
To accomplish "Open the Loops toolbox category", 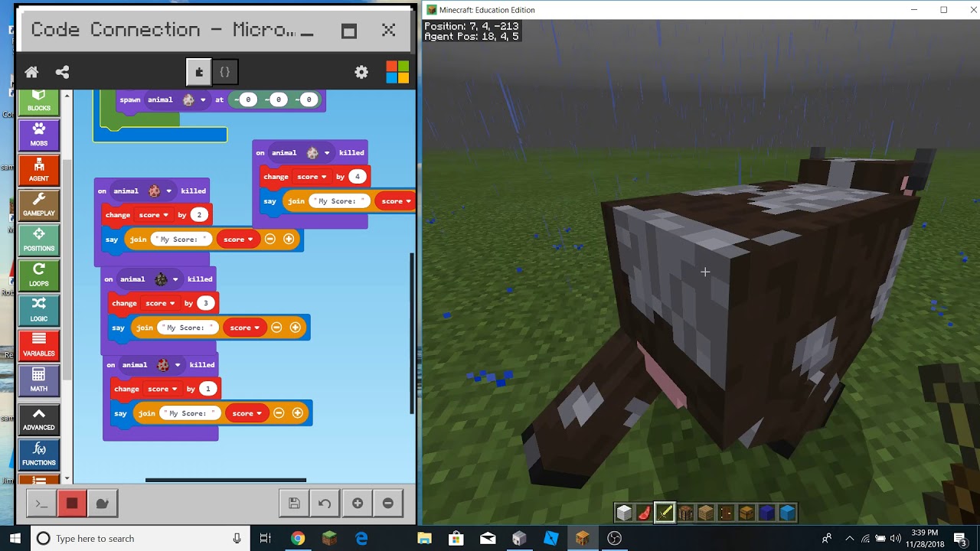I will click(39, 275).
